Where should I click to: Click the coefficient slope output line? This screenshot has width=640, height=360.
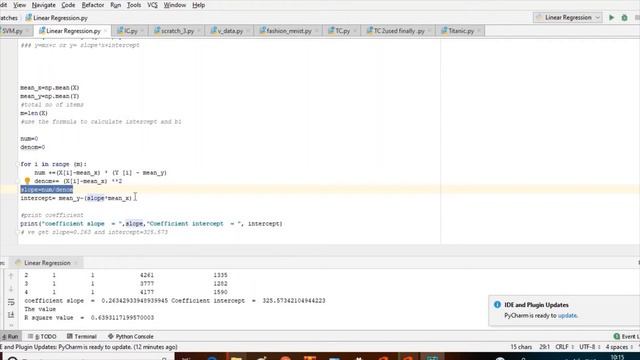(175, 301)
